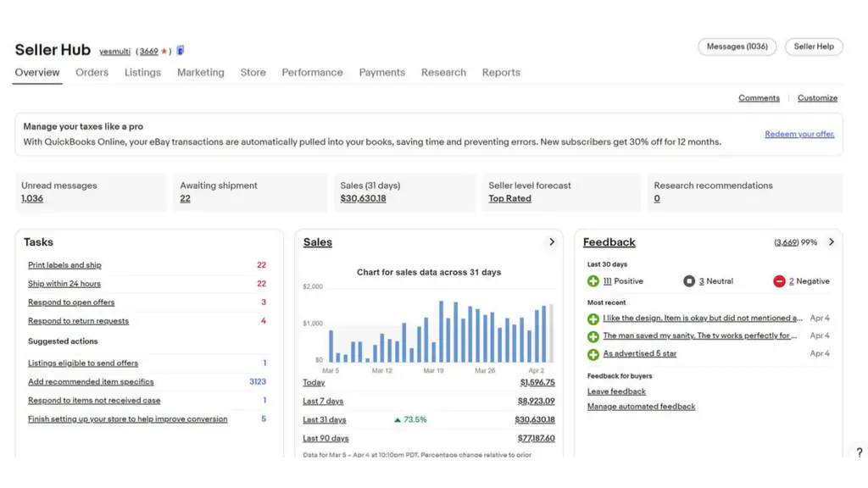
Task: Expand the Sales panel with its chevron
Action: [x=551, y=241]
